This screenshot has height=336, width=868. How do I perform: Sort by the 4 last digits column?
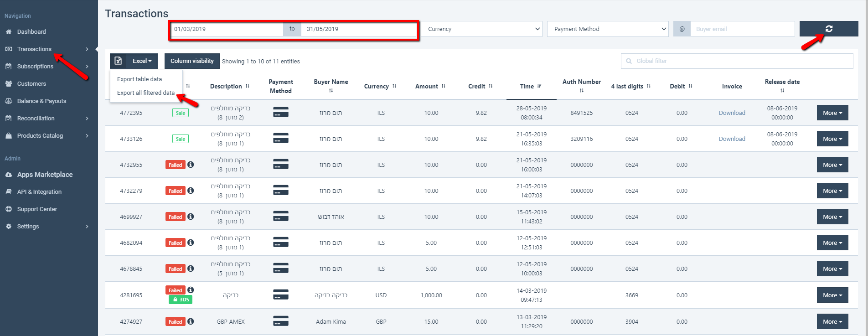tap(631, 86)
